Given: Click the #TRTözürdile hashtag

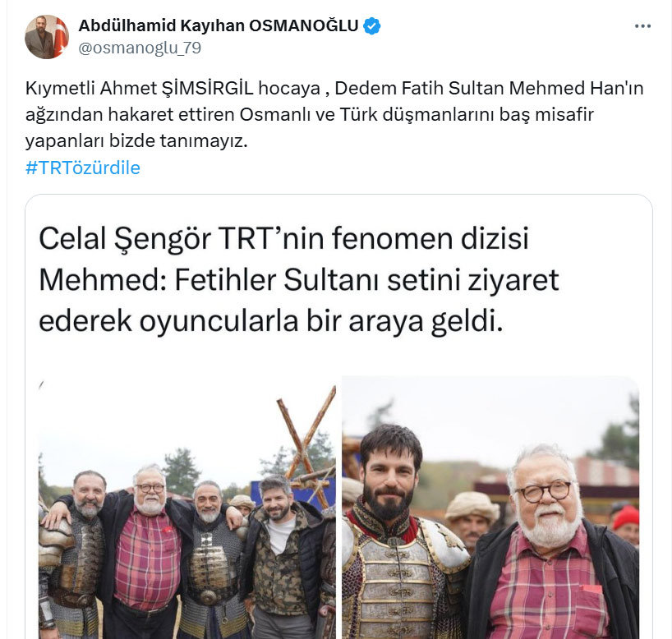Looking at the screenshot, I should pyautogui.click(x=83, y=168).
